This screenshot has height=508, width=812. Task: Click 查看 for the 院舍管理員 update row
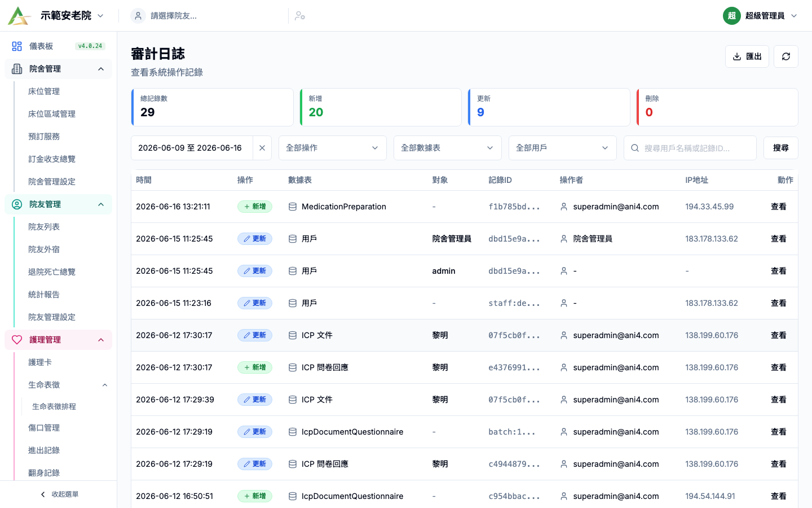pos(779,239)
